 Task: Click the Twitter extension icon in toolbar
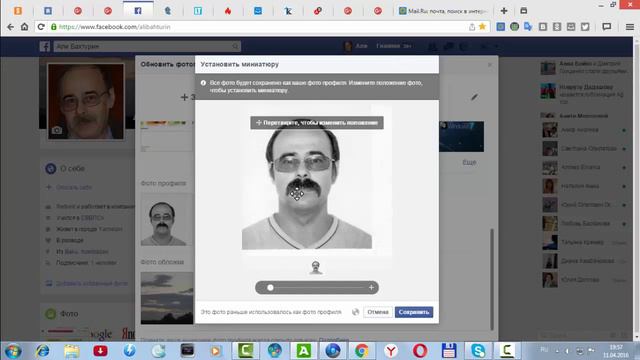[585, 27]
